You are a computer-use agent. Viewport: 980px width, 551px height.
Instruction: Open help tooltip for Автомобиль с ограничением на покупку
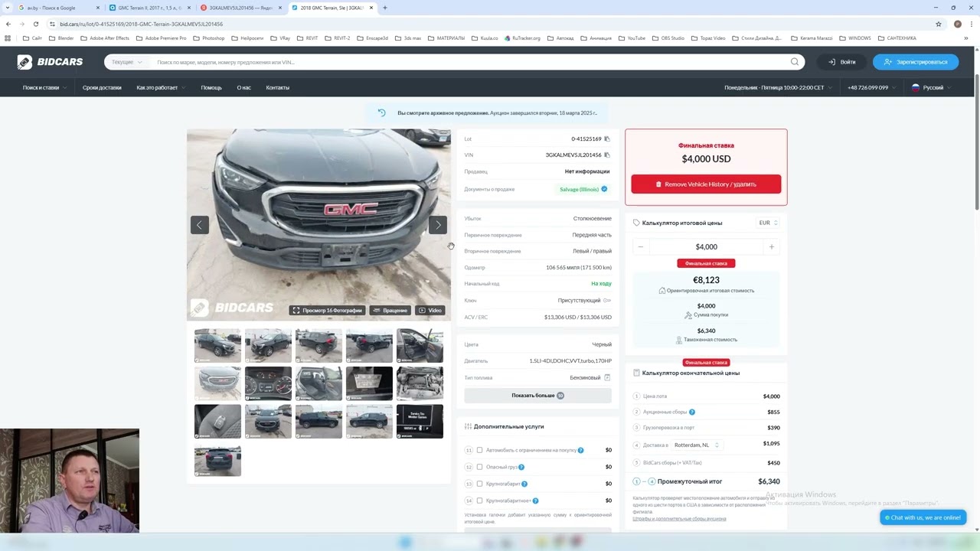pyautogui.click(x=580, y=450)
